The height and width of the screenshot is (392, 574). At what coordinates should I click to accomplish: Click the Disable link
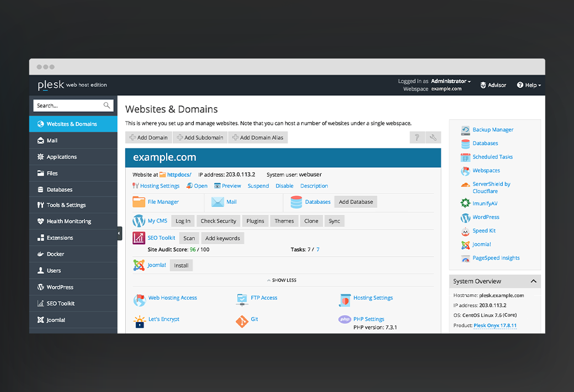click(284, 186)
